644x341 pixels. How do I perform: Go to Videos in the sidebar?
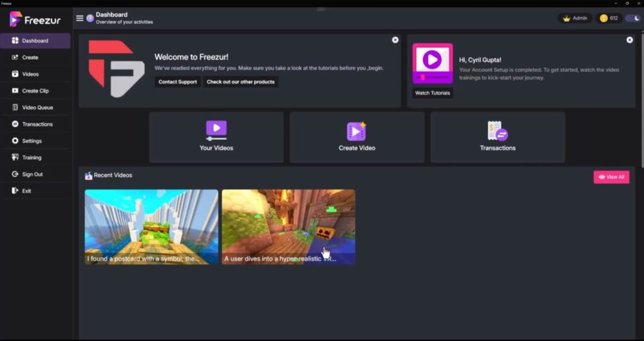pos(30,74)
